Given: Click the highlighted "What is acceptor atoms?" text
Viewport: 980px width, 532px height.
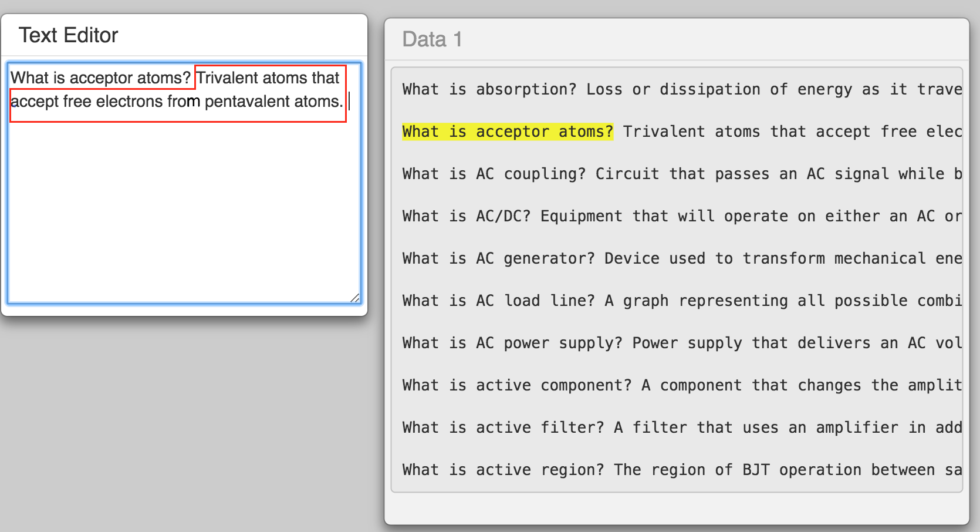Looking at the screenshot, I should 508,132.
